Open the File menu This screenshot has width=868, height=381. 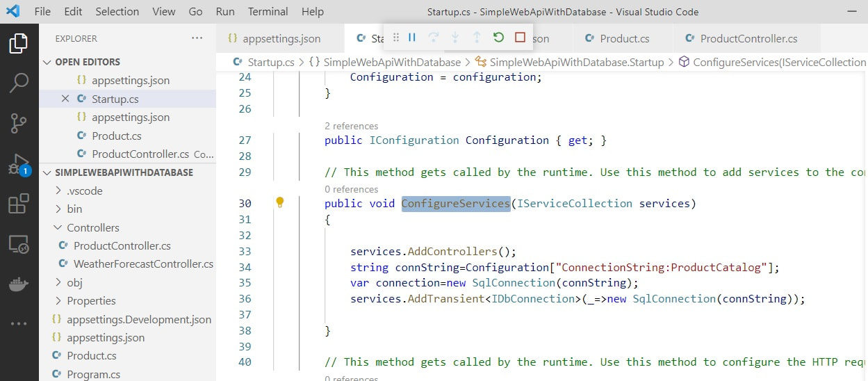(x=42, y=12)
